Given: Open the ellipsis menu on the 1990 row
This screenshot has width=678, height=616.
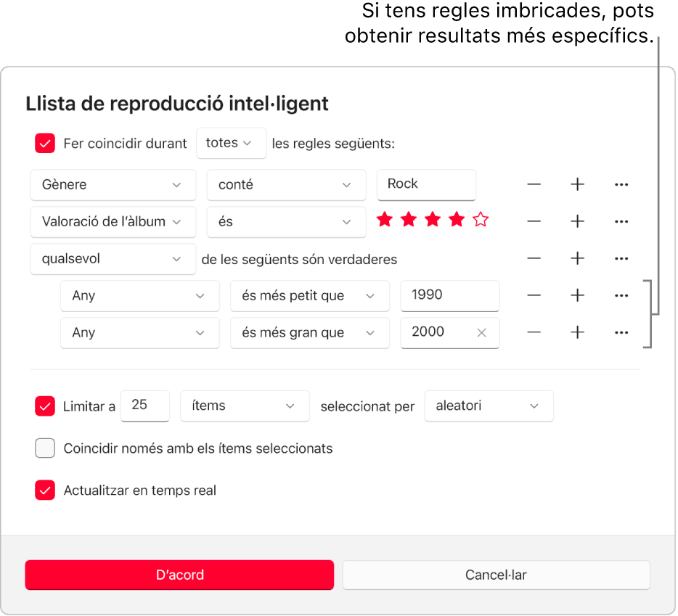Looking at the screenshot, I should click(621, 295).
